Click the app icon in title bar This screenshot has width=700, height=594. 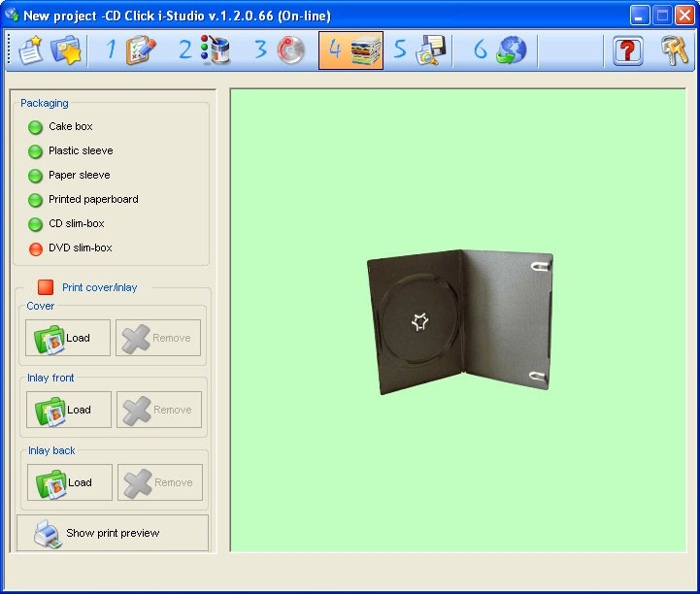[12, 15]
